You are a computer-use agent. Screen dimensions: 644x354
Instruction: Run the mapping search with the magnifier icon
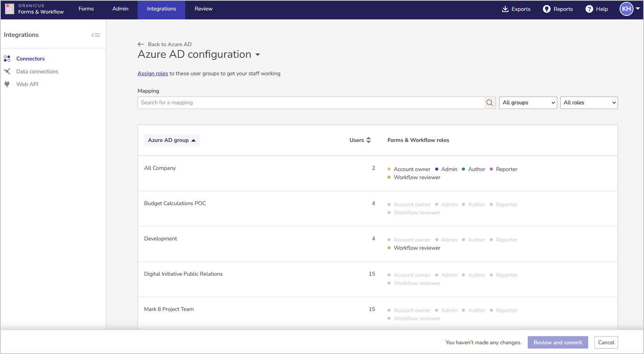489,102
